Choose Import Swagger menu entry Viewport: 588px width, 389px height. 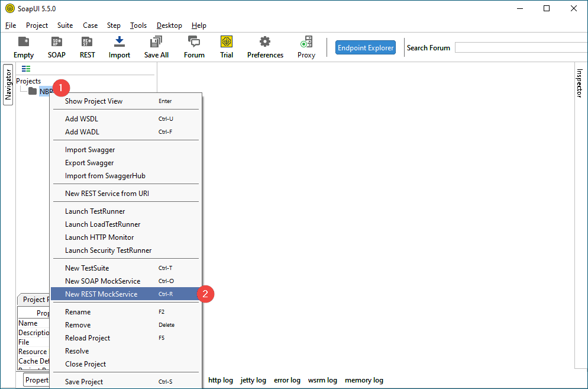click(125, 149)
